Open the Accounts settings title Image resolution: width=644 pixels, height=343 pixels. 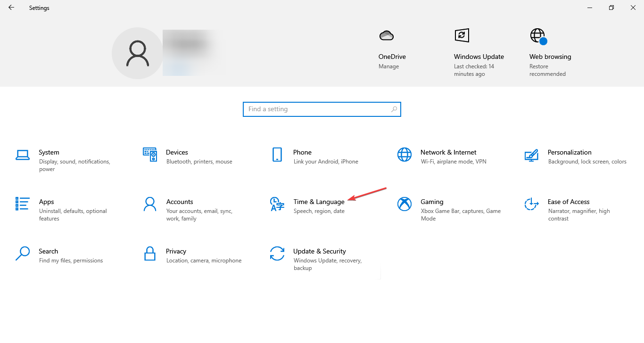tap(180, 202)
